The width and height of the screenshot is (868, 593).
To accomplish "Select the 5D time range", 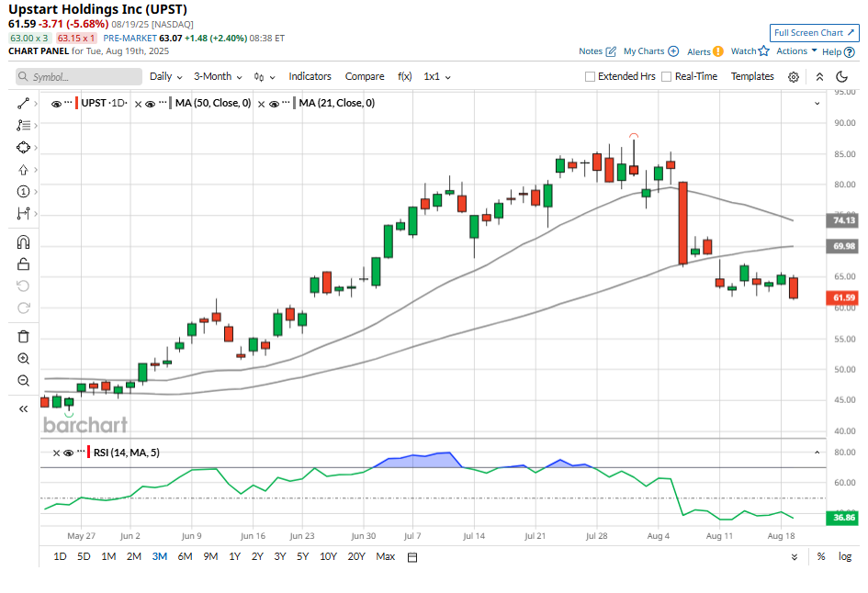I will pos(84,556).
